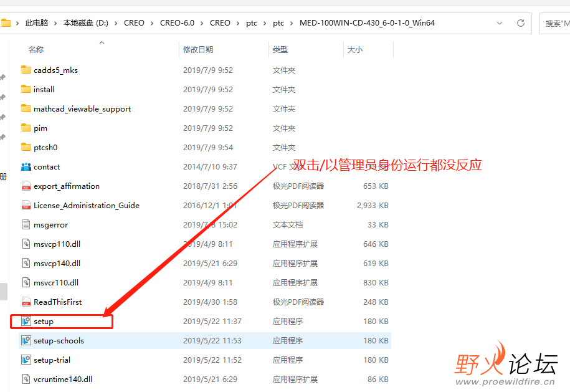Click the date 2014/7/10 9:37
Screen dimensions: 570x392
[x=210, y=166]
